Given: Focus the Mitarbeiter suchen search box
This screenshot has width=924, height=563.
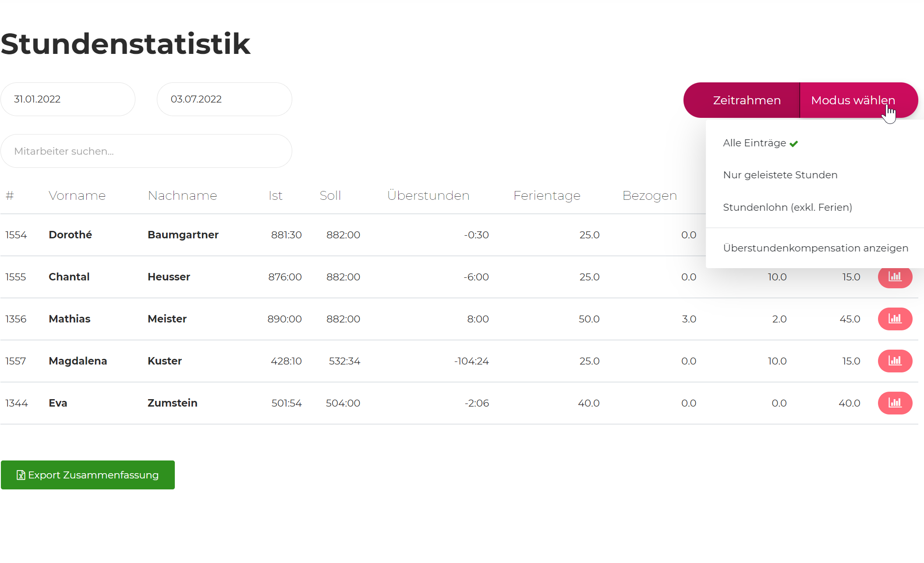Looking at the screenshot, I should point(146,151).
